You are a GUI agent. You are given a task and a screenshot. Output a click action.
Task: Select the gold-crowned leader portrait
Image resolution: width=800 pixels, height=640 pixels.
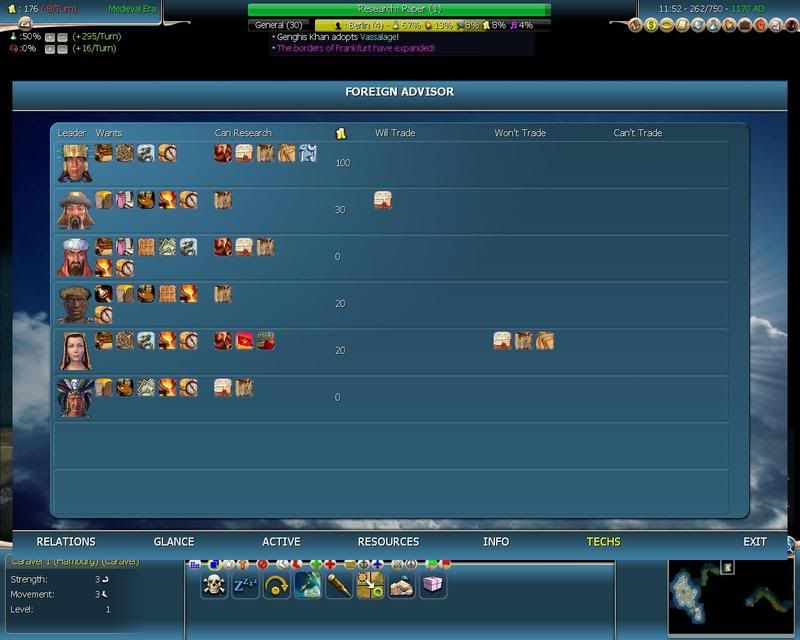[x=75, y=163]
